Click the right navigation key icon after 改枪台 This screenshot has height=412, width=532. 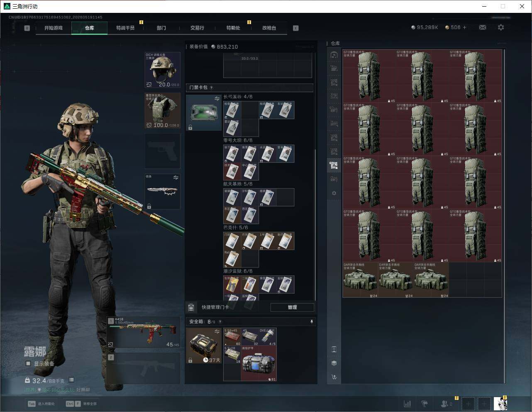[x=296, y=28]
